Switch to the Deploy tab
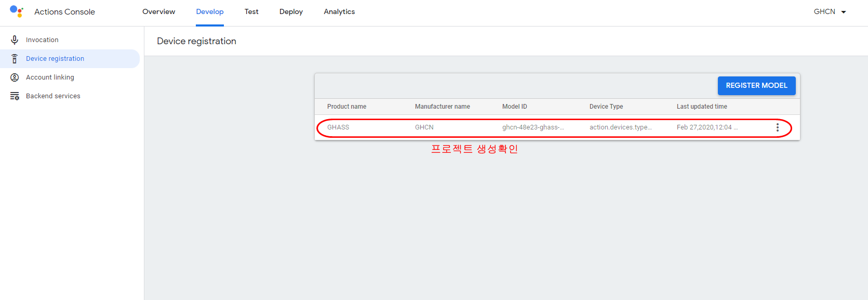Image resolution: width=868 pixels, height=300 pixels. pyautogui.click(x=291, y=12)
